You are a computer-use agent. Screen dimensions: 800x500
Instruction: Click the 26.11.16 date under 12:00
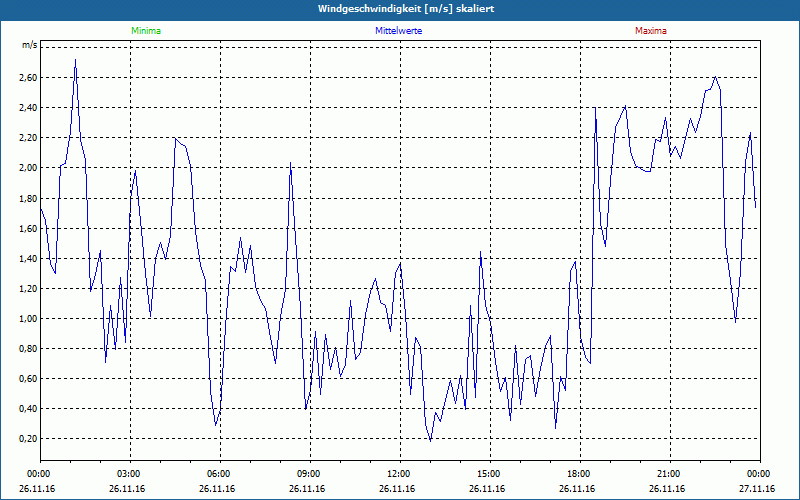(397, 489)
